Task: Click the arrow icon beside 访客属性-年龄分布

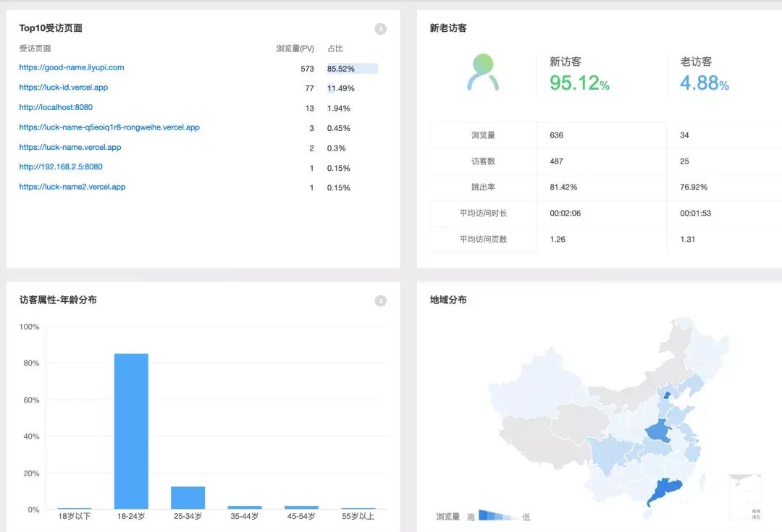Action: pos(380,301)
